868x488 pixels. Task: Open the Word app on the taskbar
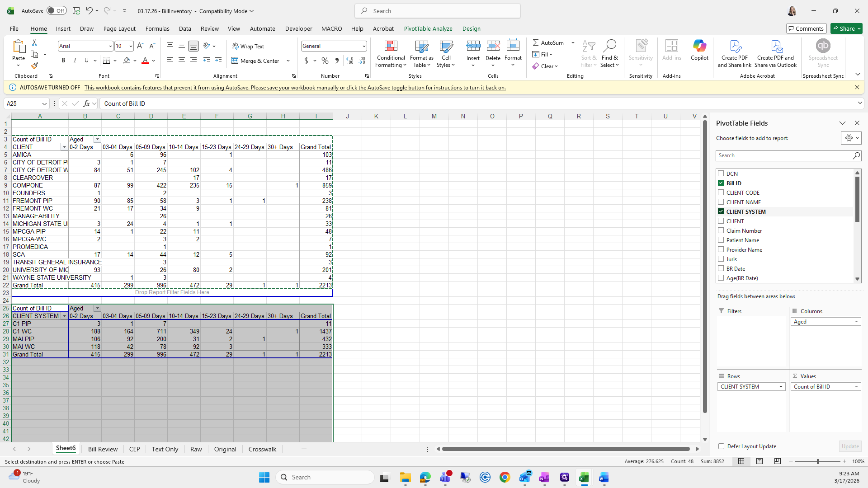pyautogui.click(x=604, y=477)
